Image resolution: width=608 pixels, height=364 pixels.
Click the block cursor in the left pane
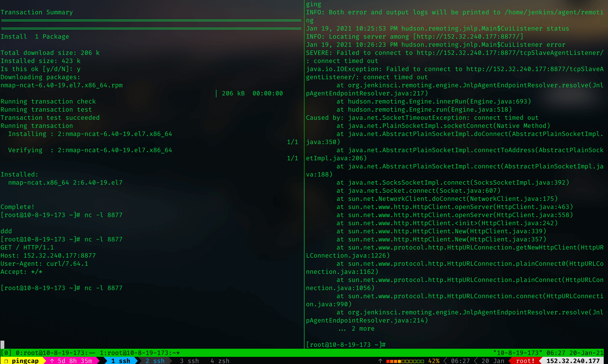2,344
